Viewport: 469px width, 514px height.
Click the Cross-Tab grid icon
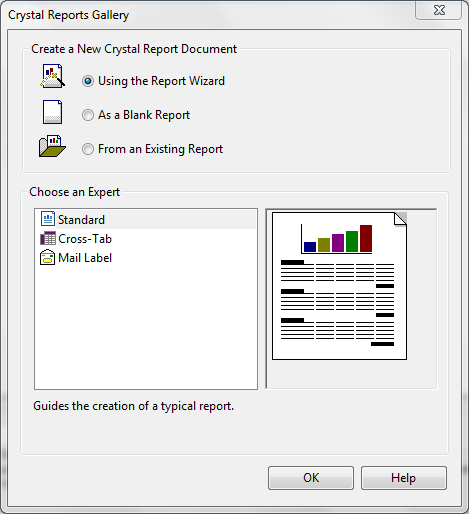[x=48, y=238]
